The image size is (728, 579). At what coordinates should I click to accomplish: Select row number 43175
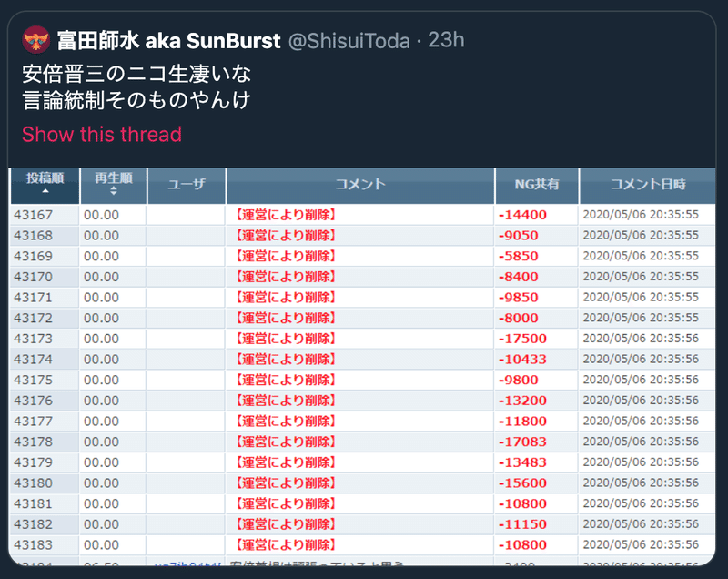click(x=33, y=380)
